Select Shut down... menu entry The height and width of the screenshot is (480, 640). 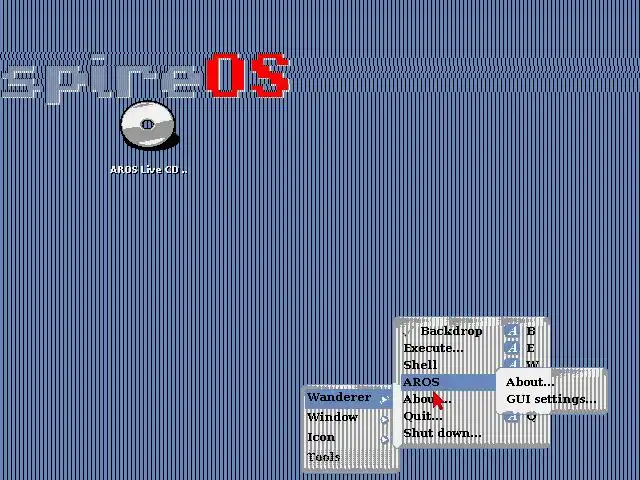[473, 433]
